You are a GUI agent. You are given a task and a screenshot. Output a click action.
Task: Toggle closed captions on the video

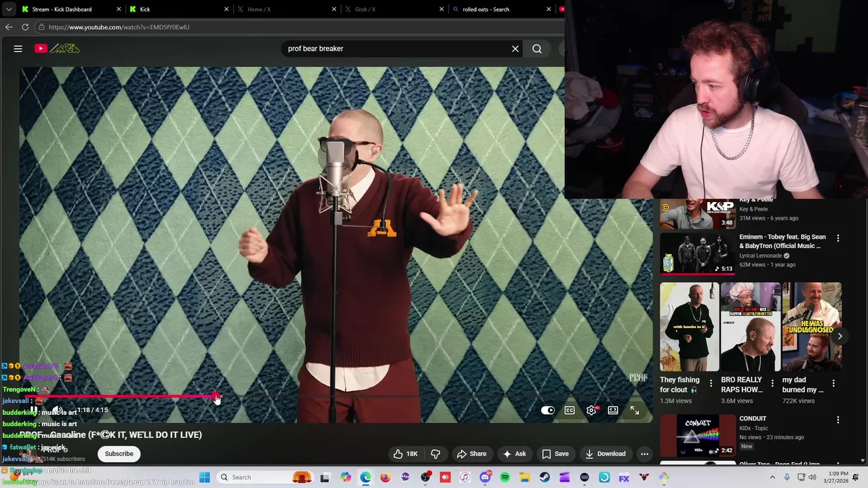point(570,410)
